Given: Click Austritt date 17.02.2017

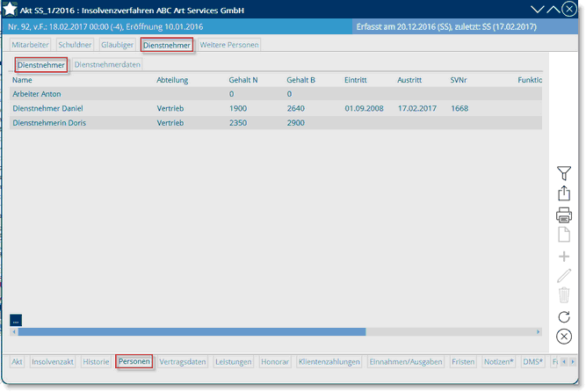Looking at the screenshot, I should (x=417, y=108).
